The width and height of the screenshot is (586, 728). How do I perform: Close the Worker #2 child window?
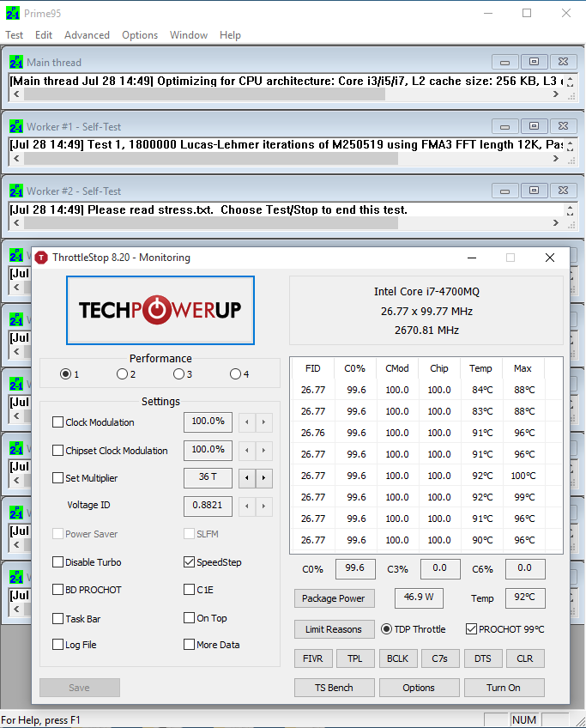(564, 191)
